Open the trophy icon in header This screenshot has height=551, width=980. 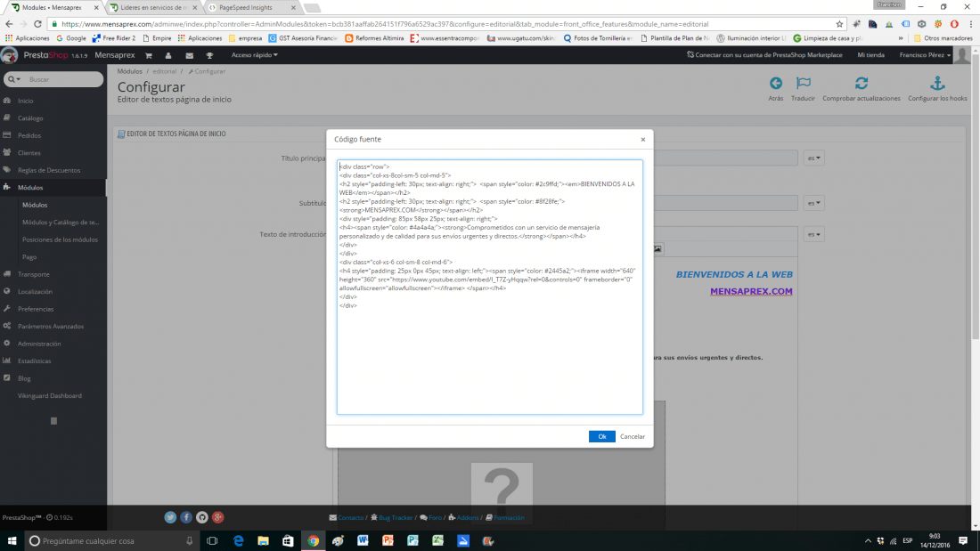[x=209, y=55]
